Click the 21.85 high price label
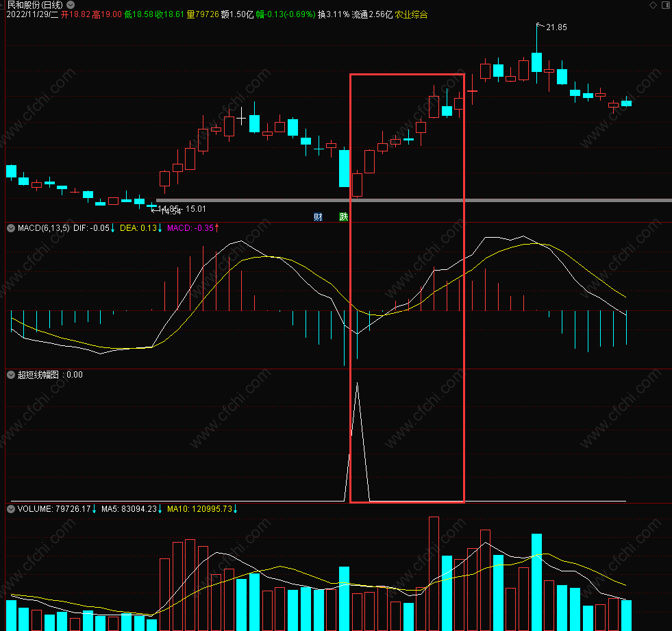672x631 pixels. 556,27
